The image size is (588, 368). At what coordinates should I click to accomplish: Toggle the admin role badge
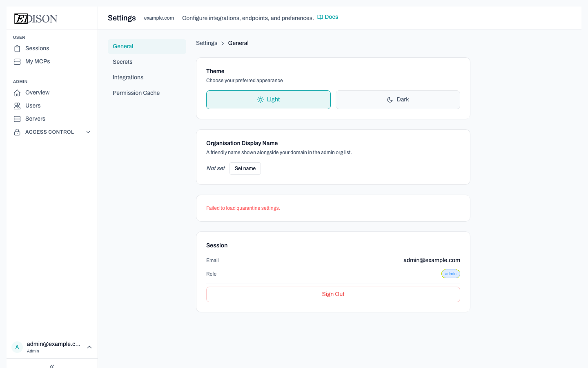(x=450, y=274)
